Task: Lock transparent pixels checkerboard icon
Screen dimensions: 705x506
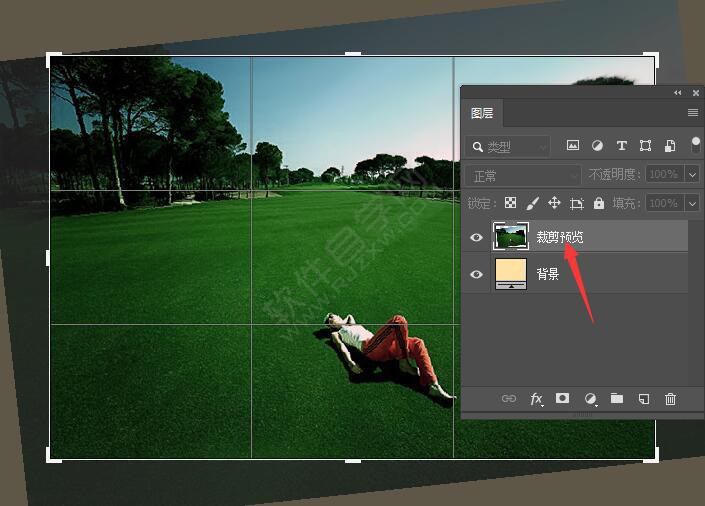Action: [510, 203]
